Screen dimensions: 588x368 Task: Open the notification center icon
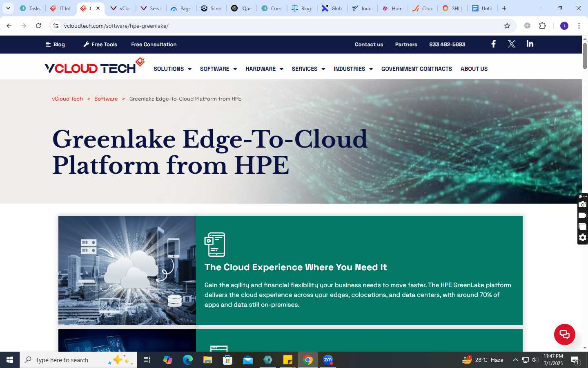[575, 360]
